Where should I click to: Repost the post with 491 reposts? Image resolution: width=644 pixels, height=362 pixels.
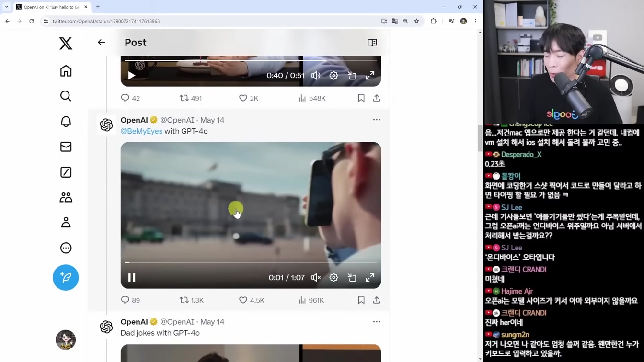[x=191, y=98]
